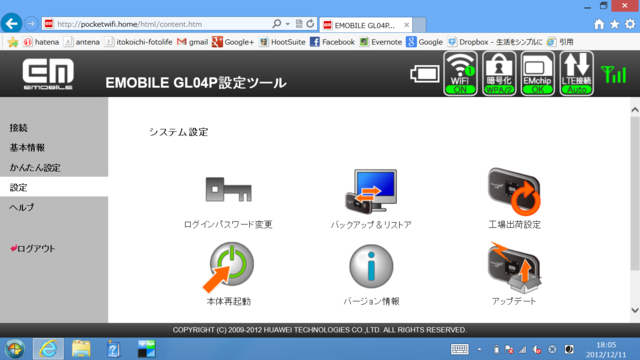
Task: Open the HootSuite bookmark
Action: click(x=282, y=42)
